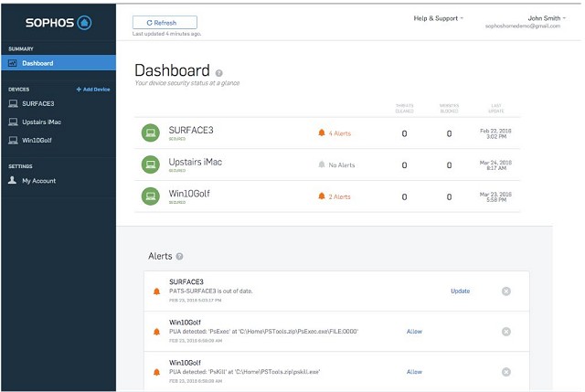Allow the PsExec PUA detection

pos(414,332)
